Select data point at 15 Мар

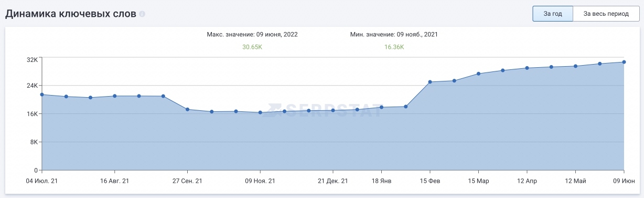[x=478, y=74]
